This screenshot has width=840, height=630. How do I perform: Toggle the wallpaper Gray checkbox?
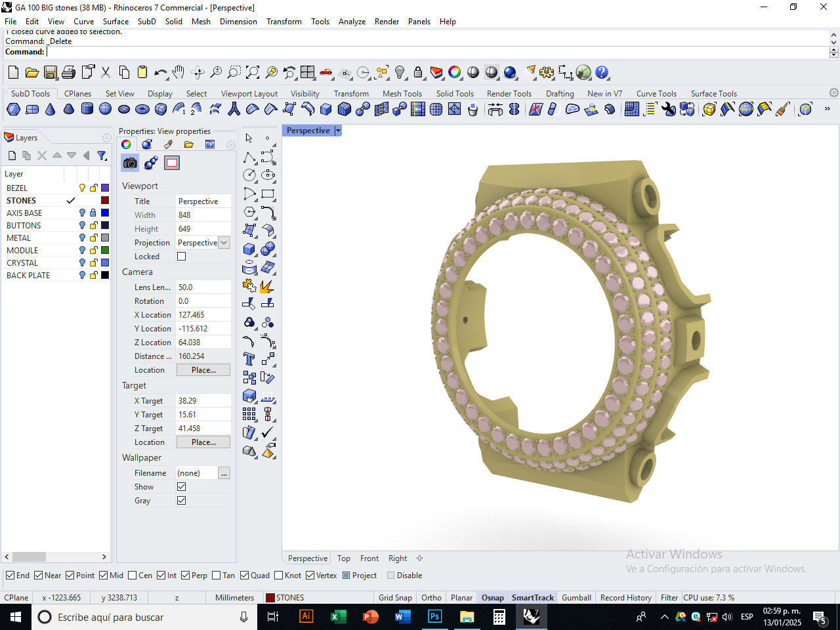coord(182,501)
